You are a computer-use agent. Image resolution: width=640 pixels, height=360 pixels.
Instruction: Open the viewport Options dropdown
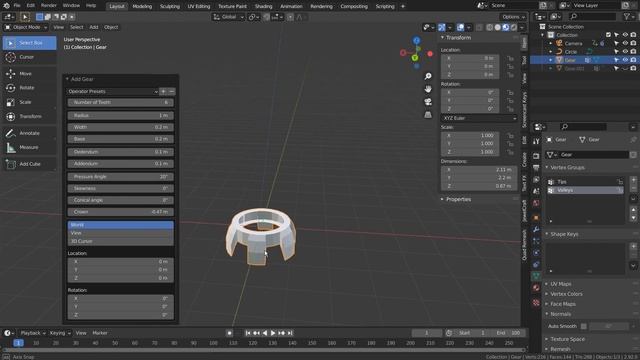click(x=513, y=17)
